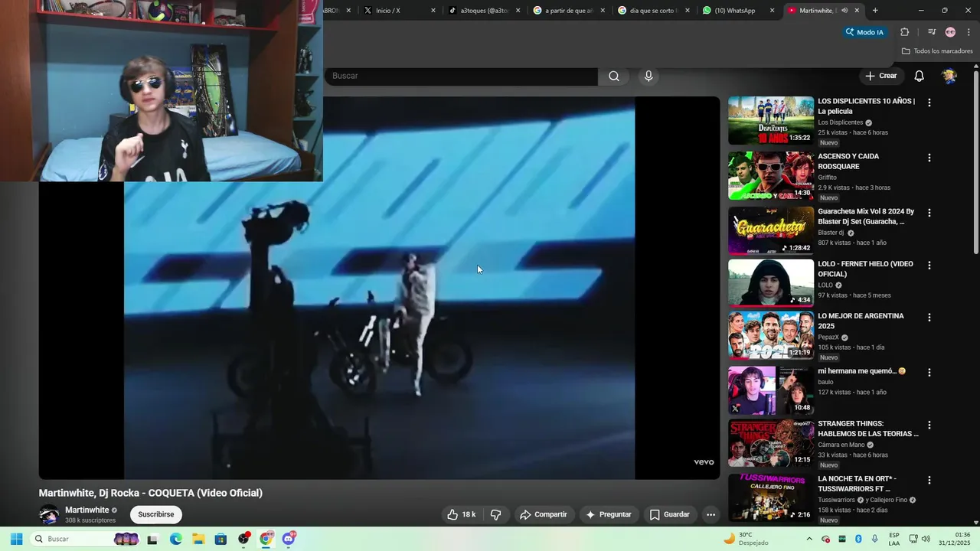
Task: Open Chrome profile avatar
Action: pos(950,32)
